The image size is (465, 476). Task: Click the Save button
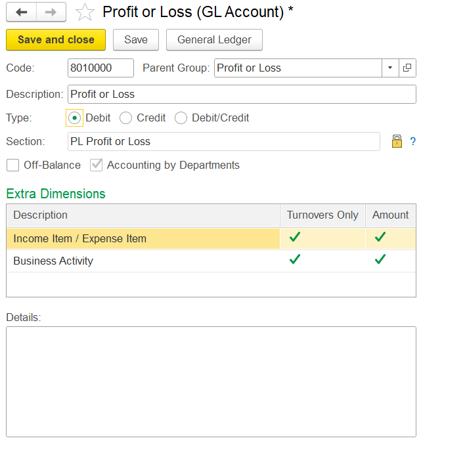pyautogui.click(x=136, y=40)
